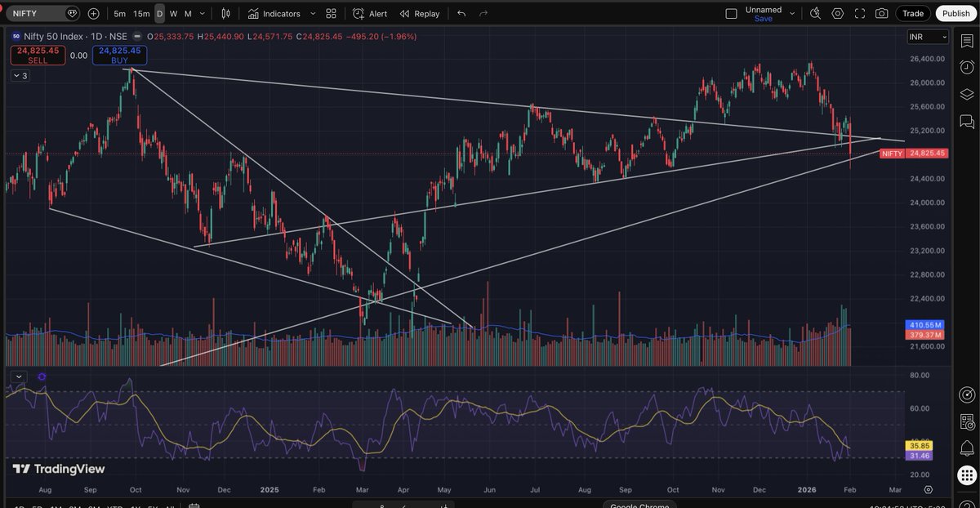Take a snapshot with camera icon

coord(882,13)
